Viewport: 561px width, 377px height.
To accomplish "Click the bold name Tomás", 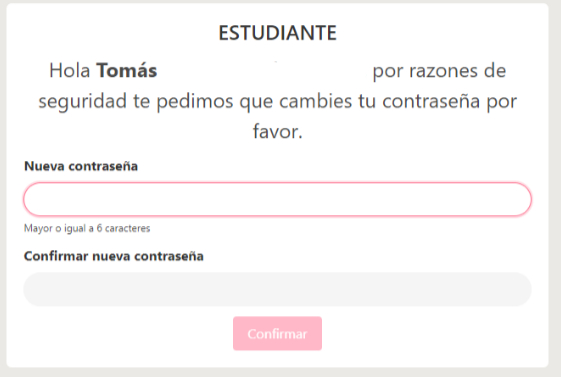I will (x=127, y=70).
